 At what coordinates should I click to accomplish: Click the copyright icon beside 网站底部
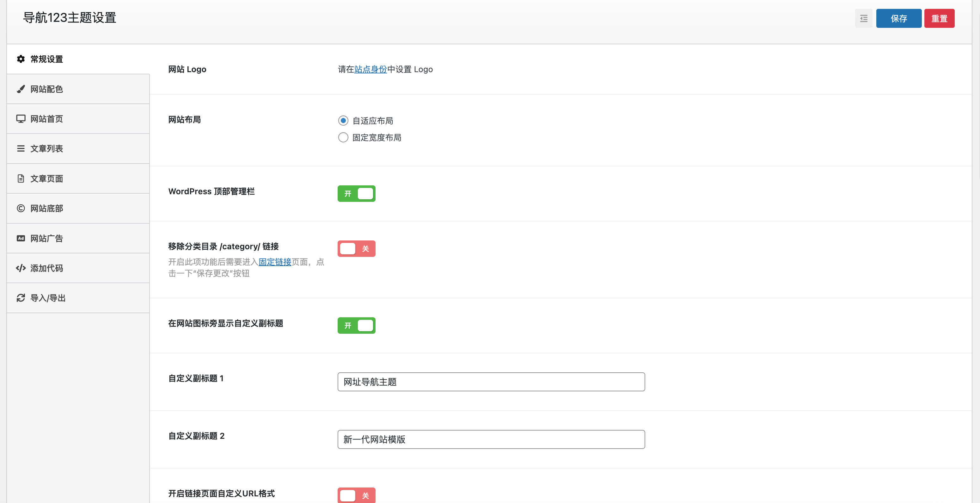pos(21,208)
